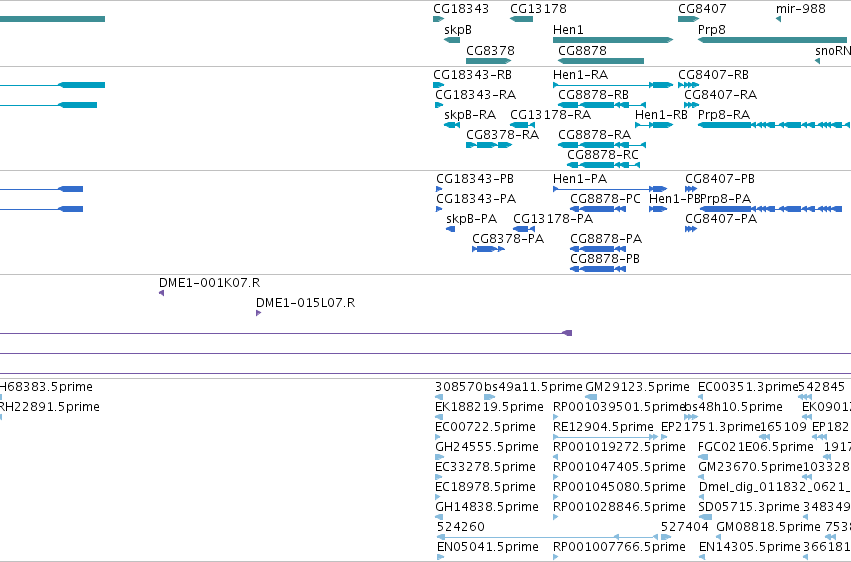
Task: Click the CG8407-RB transcript label
Action: click(713, 75)
